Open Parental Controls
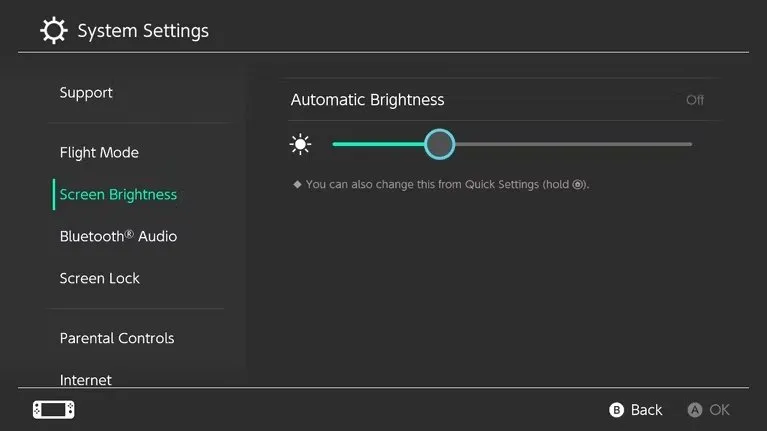 point(117,339)
